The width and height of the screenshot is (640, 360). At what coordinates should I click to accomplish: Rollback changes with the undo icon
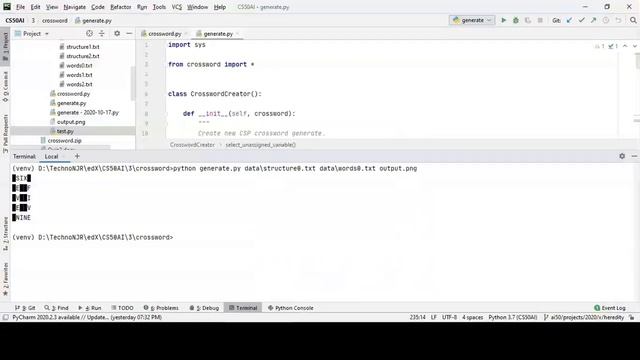pyautogui.click(x=618, y=20)
